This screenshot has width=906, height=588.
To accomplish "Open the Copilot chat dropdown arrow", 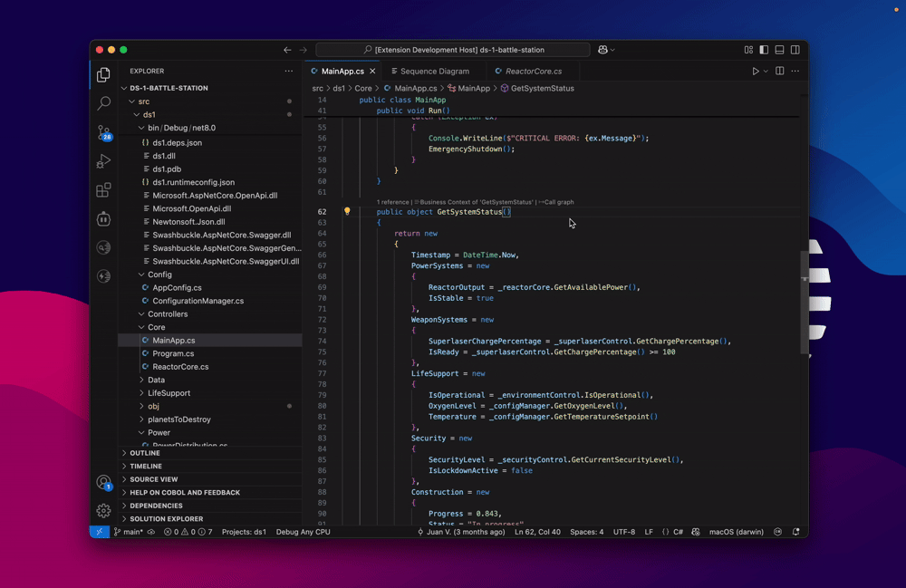I will tap(613, 50).
